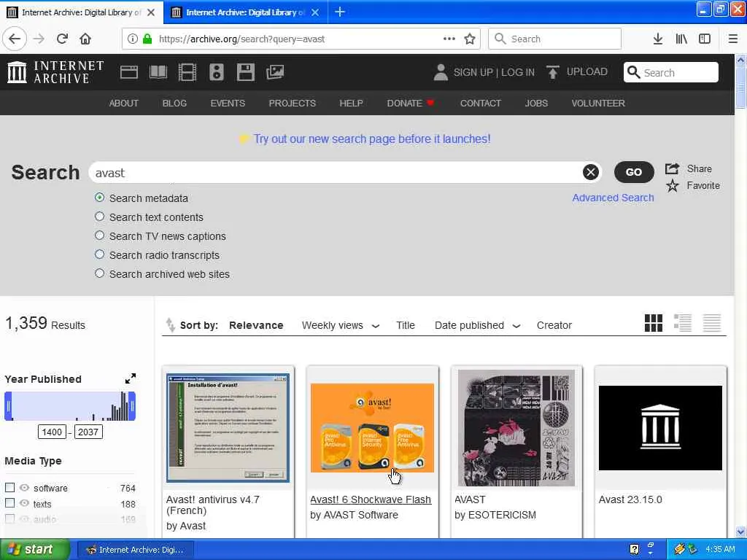
Task: Check the software media type box
Action: point(9,487)
